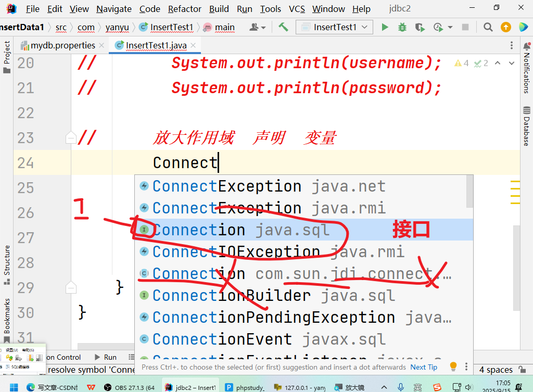Stop the running process square icon
533x392 pixels.
(465, 27)
